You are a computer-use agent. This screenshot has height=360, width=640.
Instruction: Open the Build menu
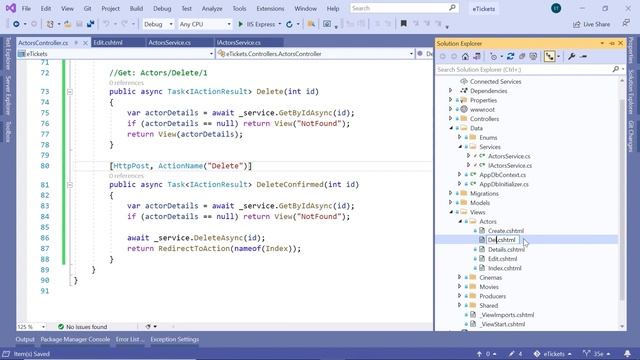coord(136,9)
